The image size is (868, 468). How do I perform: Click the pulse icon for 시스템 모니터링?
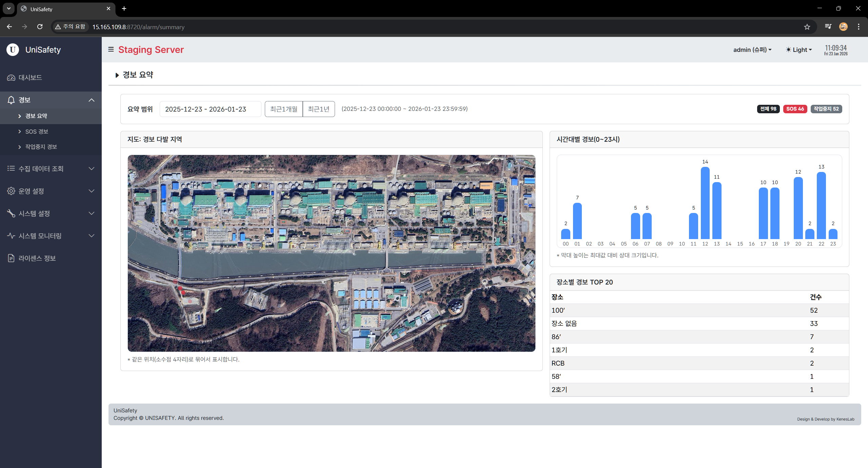[11, 236]
